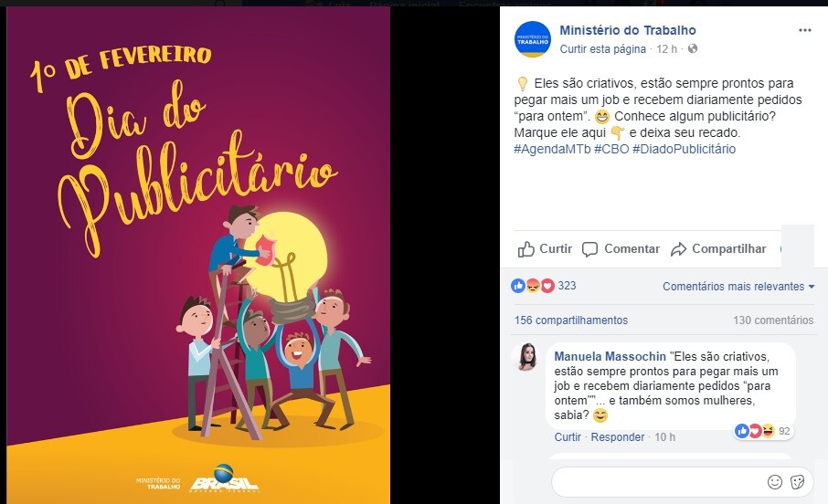Click the Compartilhar arrow icon
Viewport: 828px width, 504px height.
coord(678,249)
